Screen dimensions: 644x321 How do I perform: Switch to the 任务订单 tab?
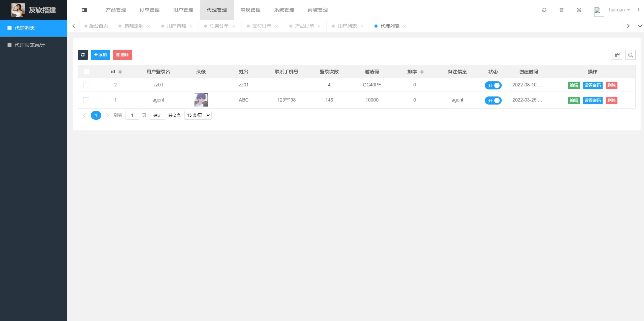click(219, 26)
